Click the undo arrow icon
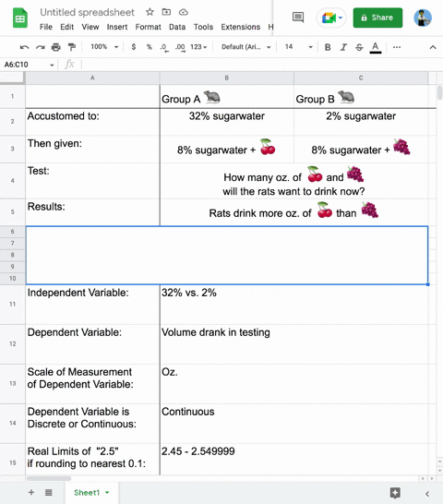Screen dimensions: 443x504 coord(24,47)
